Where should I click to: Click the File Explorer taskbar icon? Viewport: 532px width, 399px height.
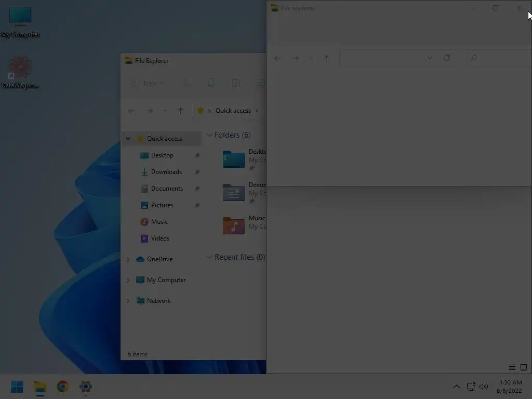40,387
